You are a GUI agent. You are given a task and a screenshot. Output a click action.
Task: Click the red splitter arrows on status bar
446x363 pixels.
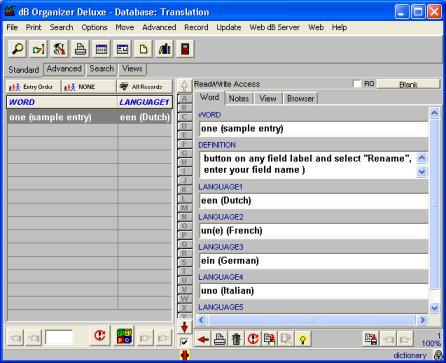click(184, 355)
